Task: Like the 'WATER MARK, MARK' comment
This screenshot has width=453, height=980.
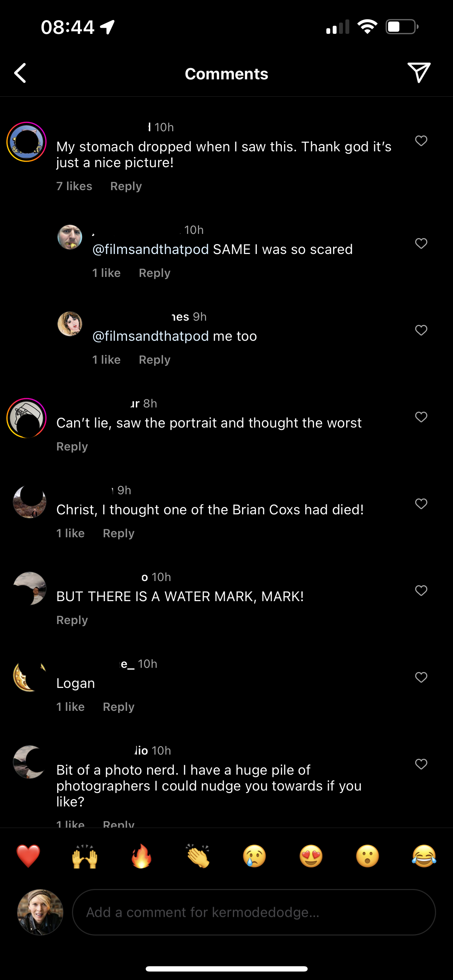Action: pyautogui.click(x=421, y=591)
